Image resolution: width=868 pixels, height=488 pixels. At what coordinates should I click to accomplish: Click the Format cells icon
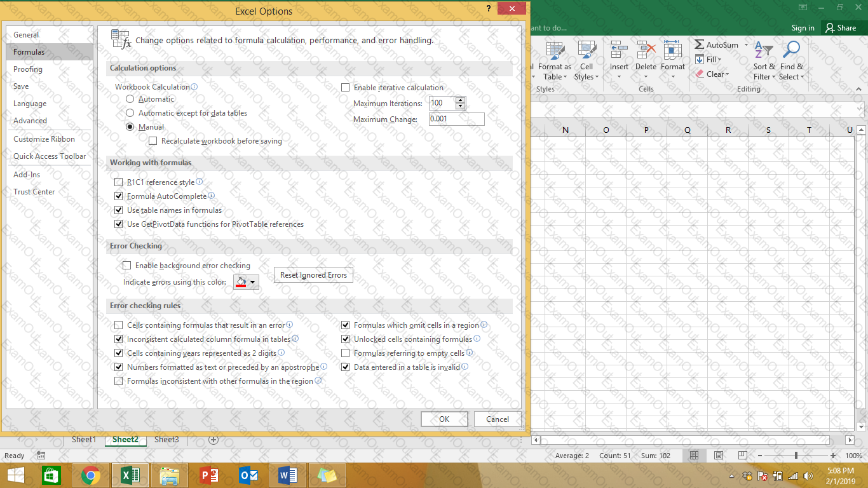pyautogui.click(x=672, y=51)
